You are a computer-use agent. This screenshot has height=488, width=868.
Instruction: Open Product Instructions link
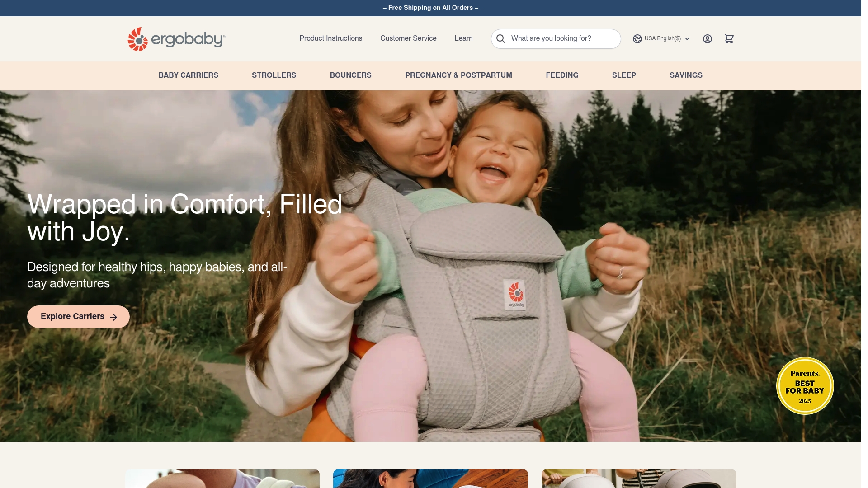(x=331, y=38)
